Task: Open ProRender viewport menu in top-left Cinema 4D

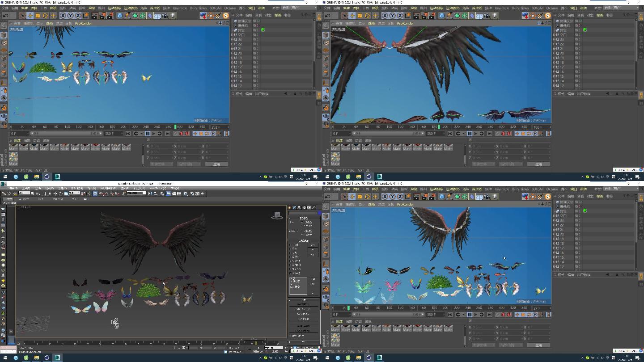Action: 83,23
